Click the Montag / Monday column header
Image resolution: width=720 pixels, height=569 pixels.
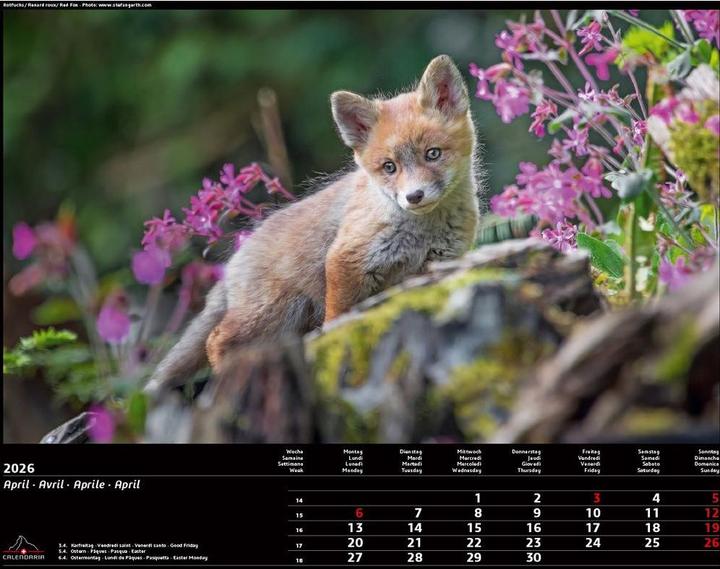[x=353, y=461]
